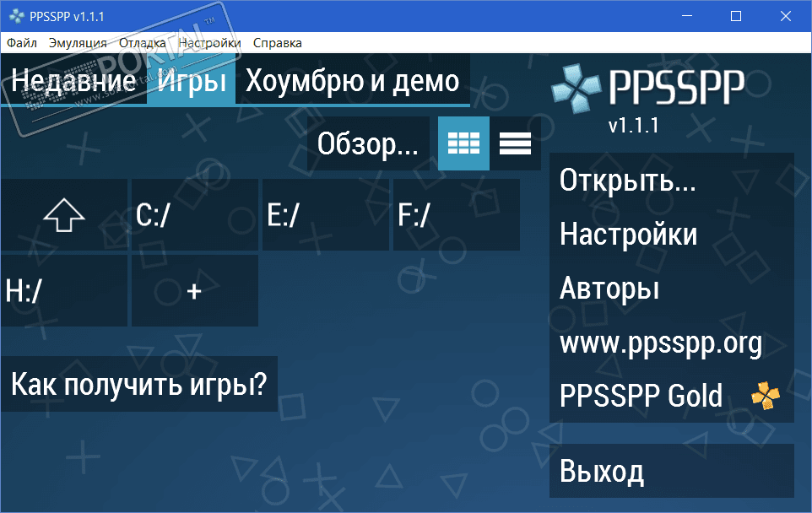Screen dimensions: 812x513
Task: Go up one folder with arrow
Action: pyautogui.click(x=64, y=215)
